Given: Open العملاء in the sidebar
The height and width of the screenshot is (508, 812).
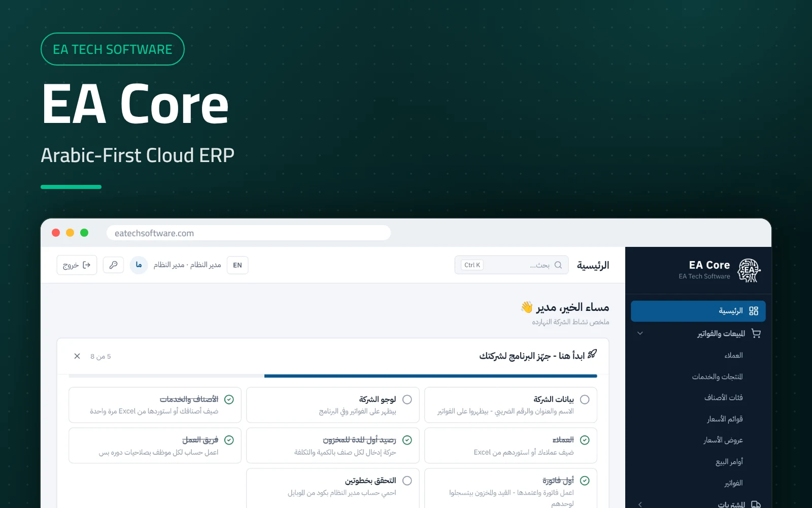Looking at the screenshot, I should tap(733, 355).
